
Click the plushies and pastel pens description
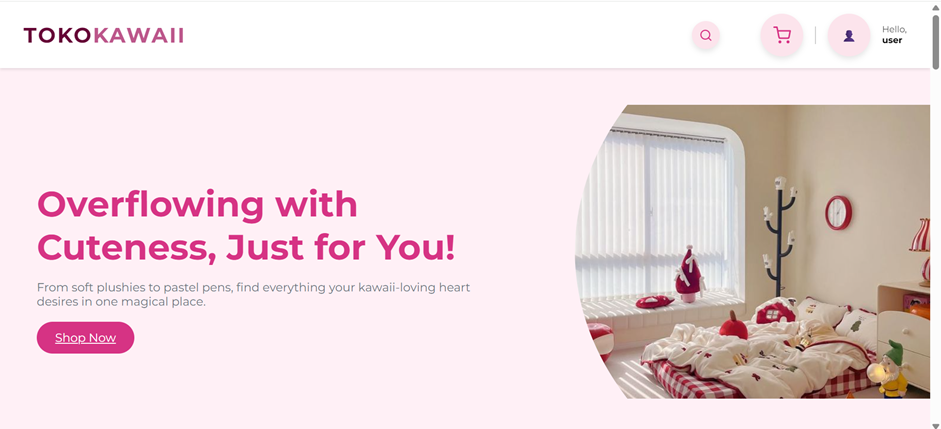pos(253,295)
